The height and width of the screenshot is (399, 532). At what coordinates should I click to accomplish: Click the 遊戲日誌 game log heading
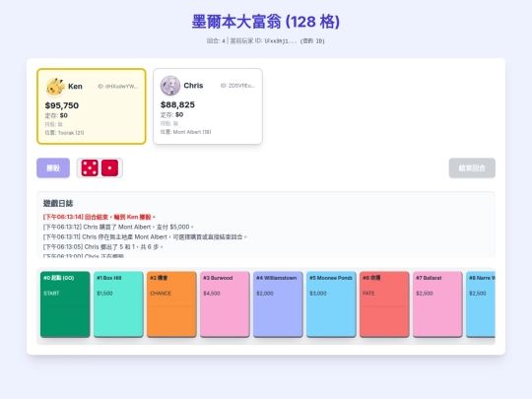pos(58,203)
